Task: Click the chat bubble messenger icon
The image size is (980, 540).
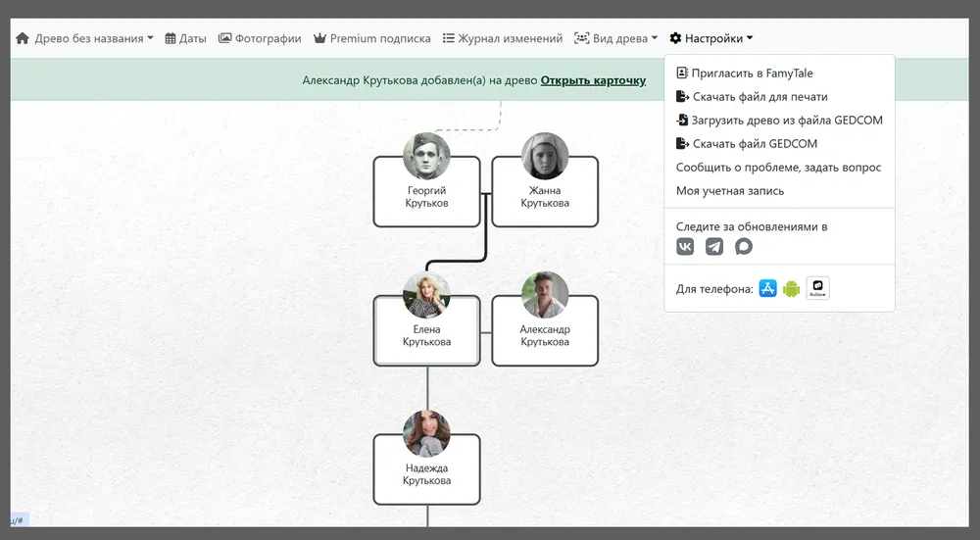Action: coord(744,246)
